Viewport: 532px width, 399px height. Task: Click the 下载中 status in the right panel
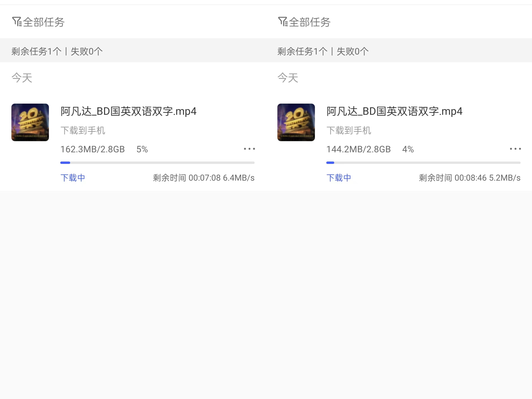click(x=339, y=178)
